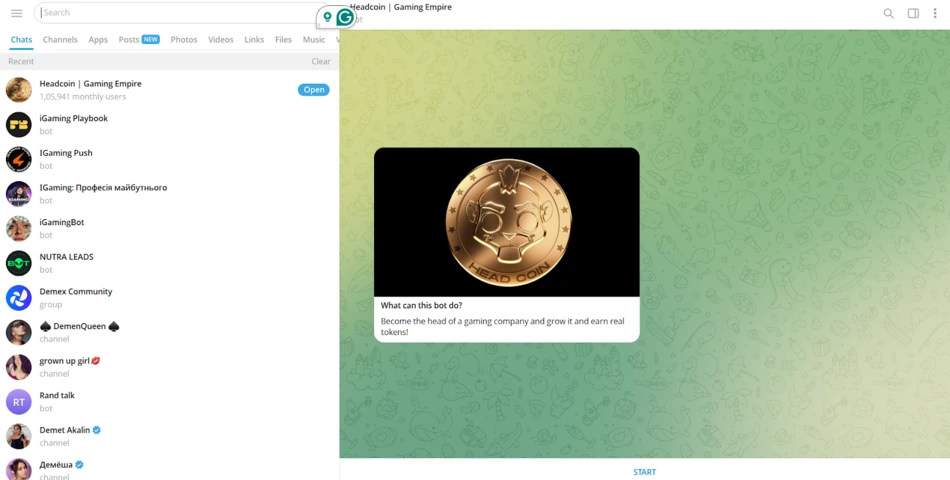
Task: Switch to the Apps tab
Action: click(98, 39)
